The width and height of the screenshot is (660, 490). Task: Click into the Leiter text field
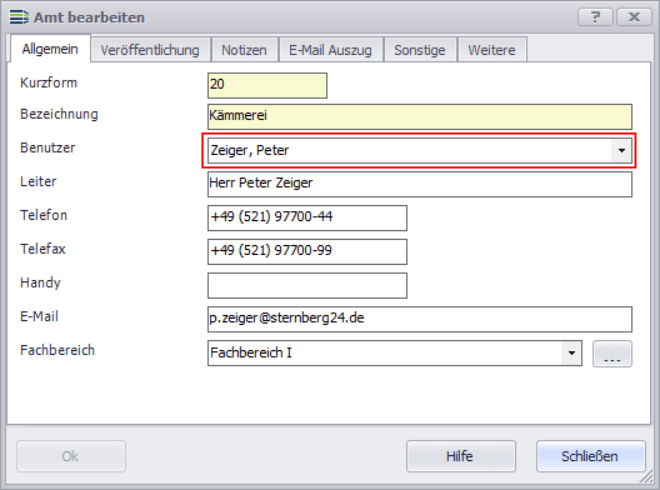[x=420, y=185]
